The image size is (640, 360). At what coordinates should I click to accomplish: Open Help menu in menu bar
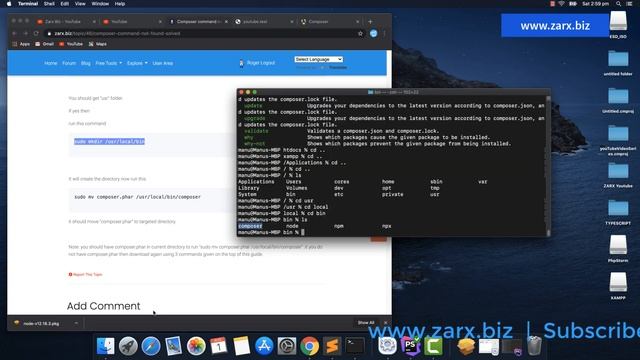[120, 4]
